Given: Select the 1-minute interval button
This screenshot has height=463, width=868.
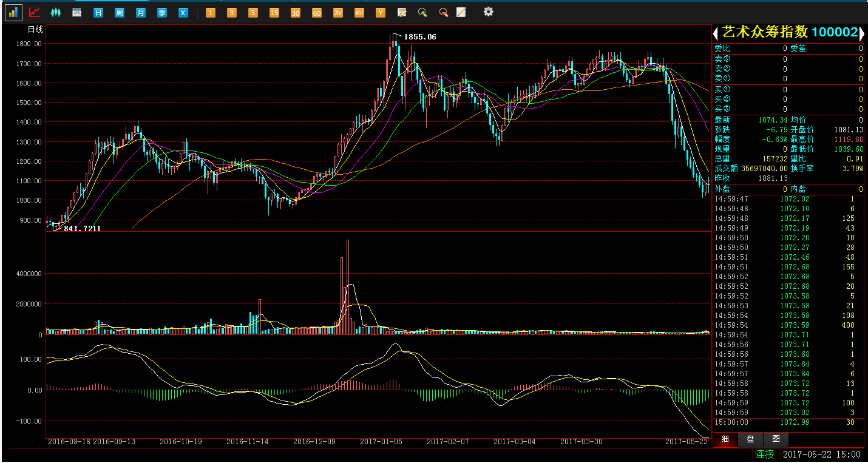Looking at the screenshot, I should tap(211, 13).
